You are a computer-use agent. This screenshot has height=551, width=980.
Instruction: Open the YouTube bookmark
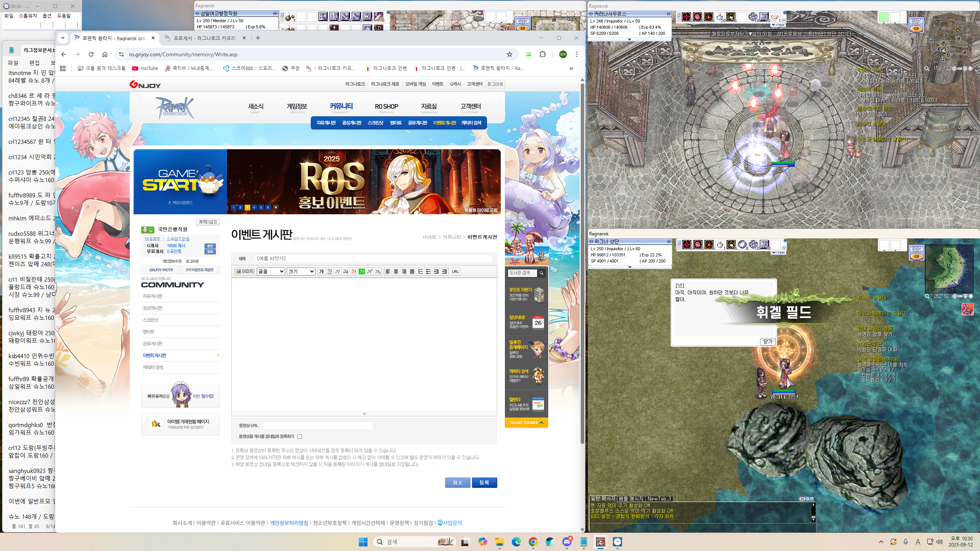tap(145, 68)
